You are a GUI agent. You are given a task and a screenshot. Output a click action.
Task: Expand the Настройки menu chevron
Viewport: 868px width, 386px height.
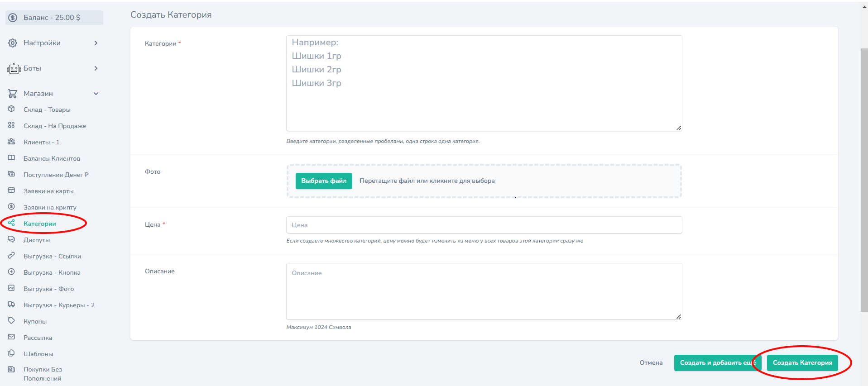(x=96, y=43)
